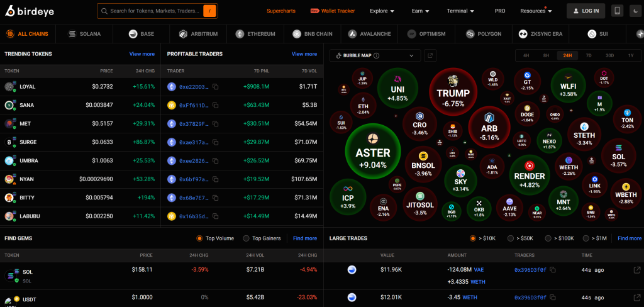Click the ASTER bubble on the map
This screenshot has width=644, height=307.
(x=373, y=152)
